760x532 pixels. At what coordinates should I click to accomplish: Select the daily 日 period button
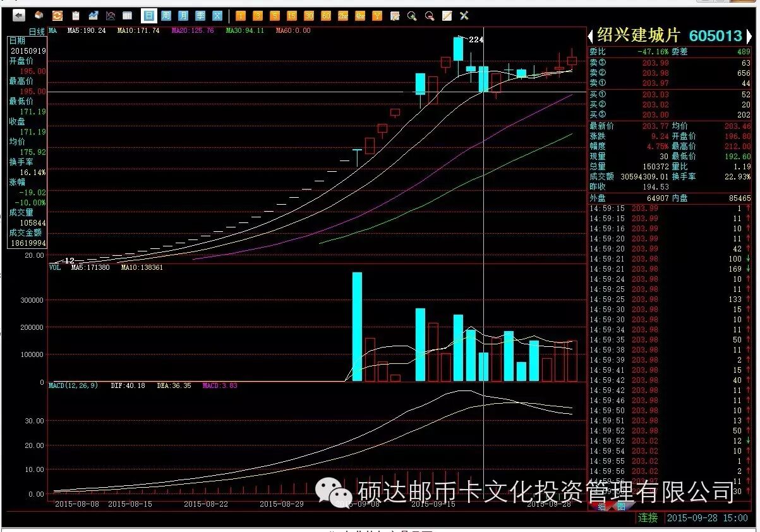[x=148, y=15]
